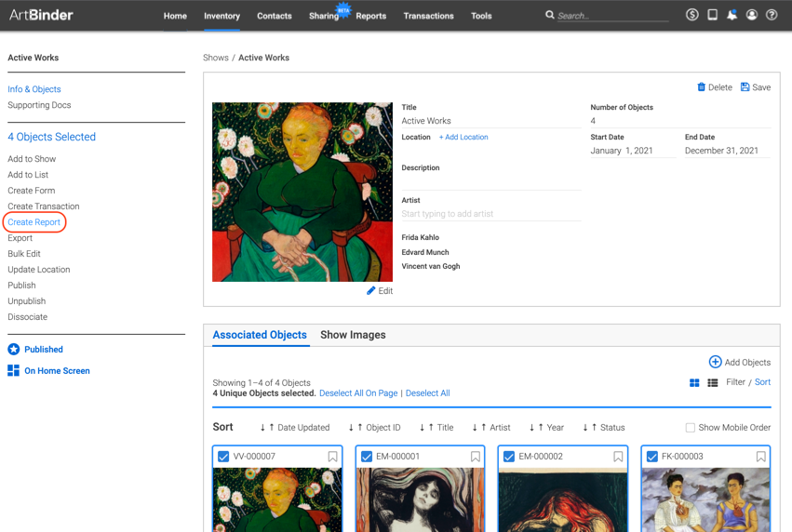The image size is (792, 532).
Task: Open the notifications bell
Action: (732, 15)
